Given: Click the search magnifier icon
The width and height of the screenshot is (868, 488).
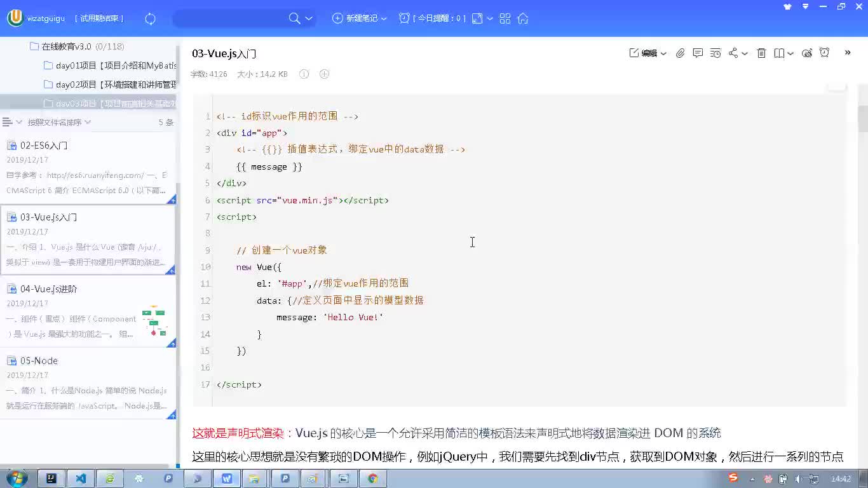Looking at the screenshot, I should [294, 18].
